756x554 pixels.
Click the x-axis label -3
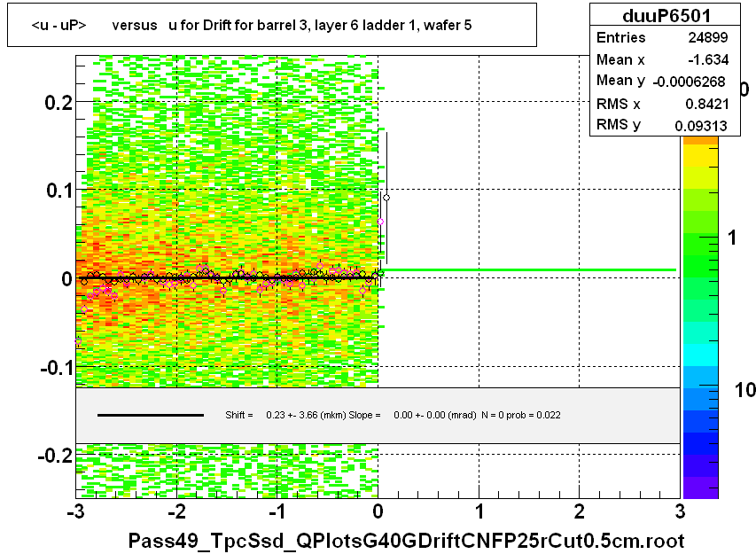(x=76, y=511)
